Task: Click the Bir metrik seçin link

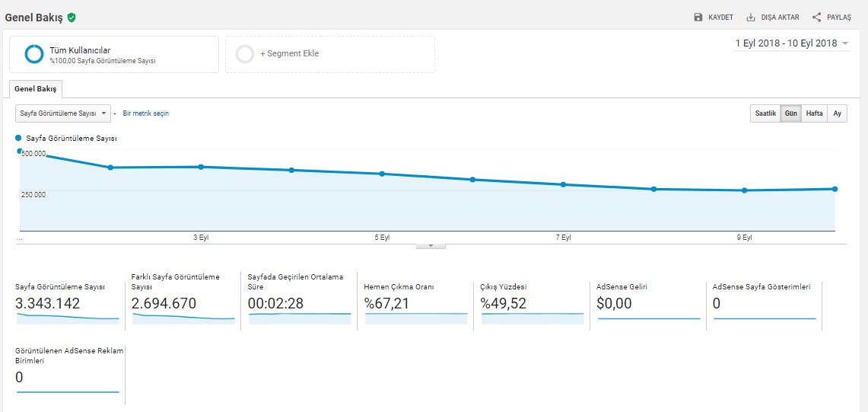Action: pos(145,113)
